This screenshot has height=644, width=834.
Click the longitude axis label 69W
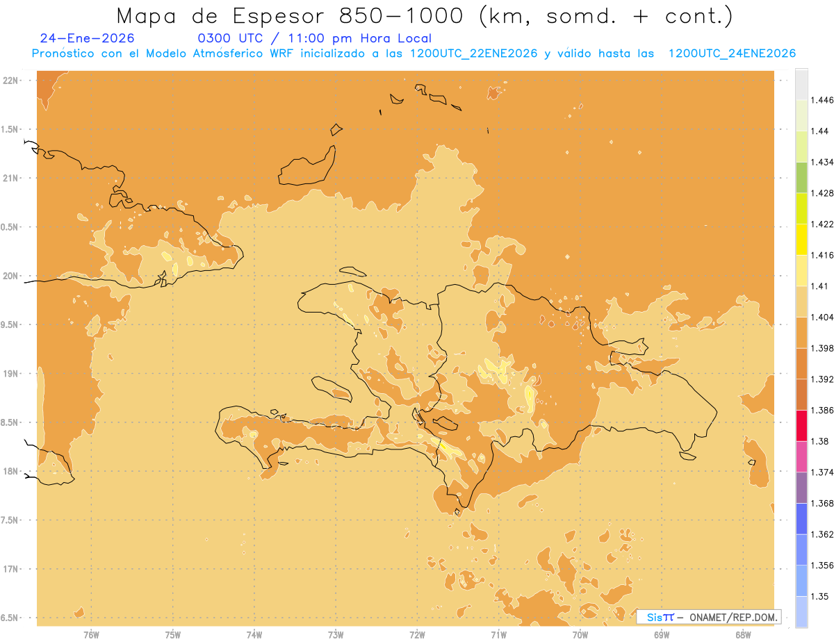[x=662, y=635]
